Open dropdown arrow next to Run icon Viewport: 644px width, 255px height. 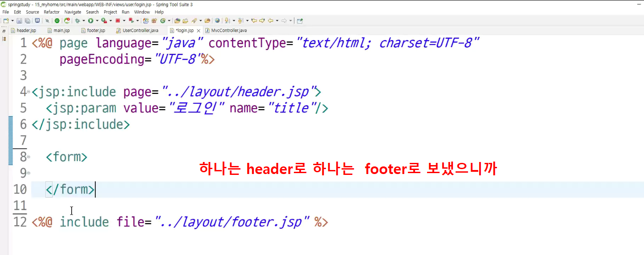tap(97, 20)
